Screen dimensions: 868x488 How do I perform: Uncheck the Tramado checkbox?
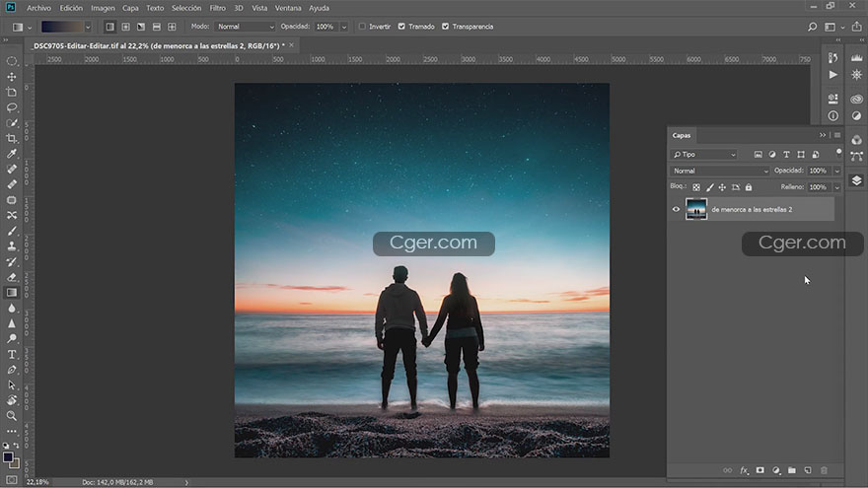point(401,27)
